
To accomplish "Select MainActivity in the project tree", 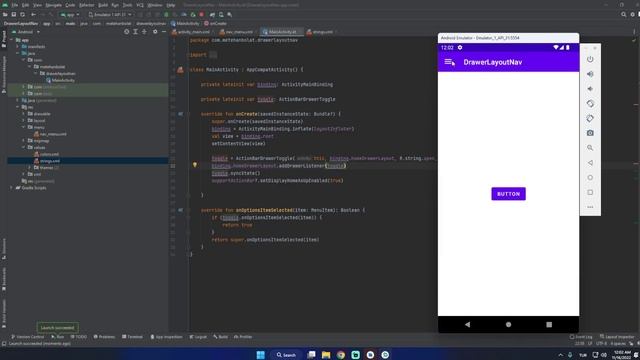I will click(60, 80).
